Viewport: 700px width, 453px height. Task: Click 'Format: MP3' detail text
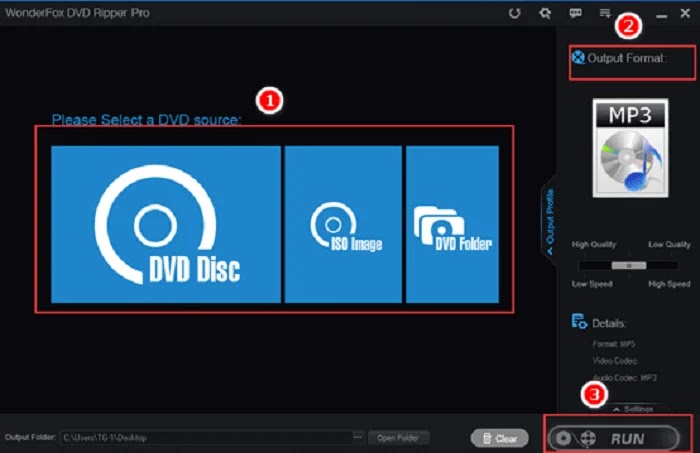tap(614, 344)
